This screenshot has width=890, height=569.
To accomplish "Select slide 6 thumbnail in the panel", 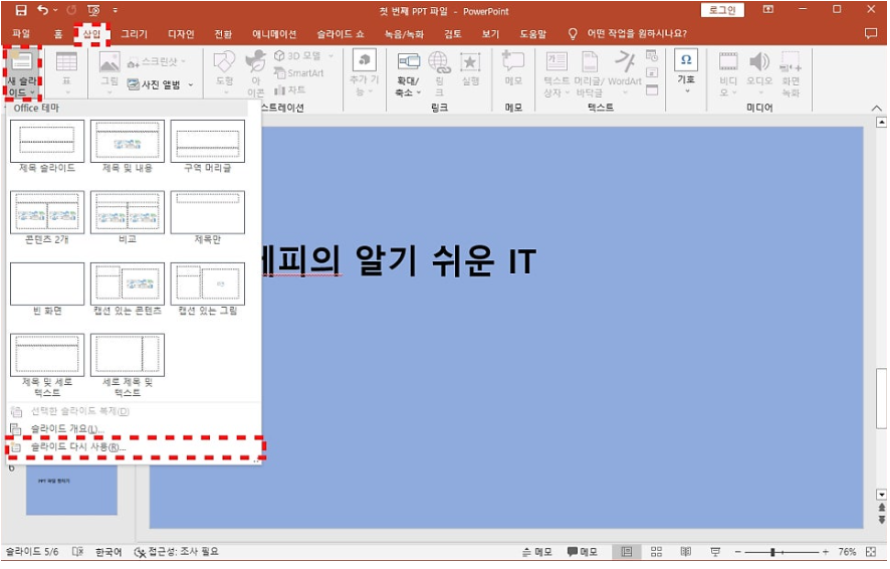I will point(71,490).
